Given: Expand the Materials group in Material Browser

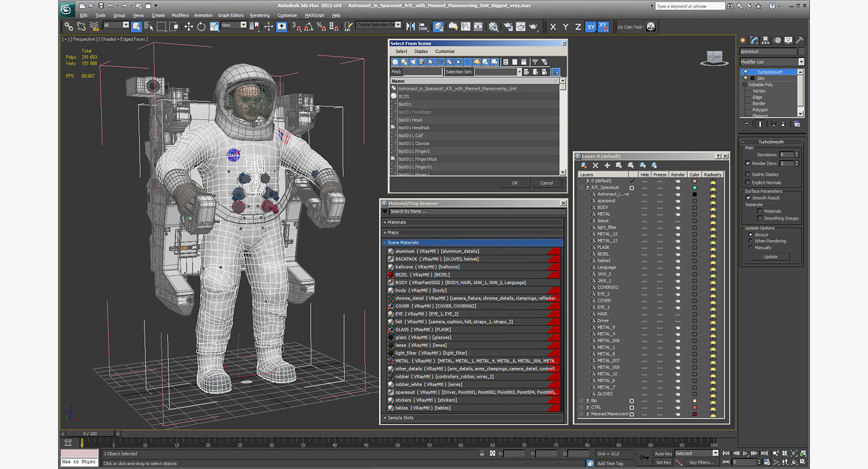Looking at the screenshot, I should [473, 222].
